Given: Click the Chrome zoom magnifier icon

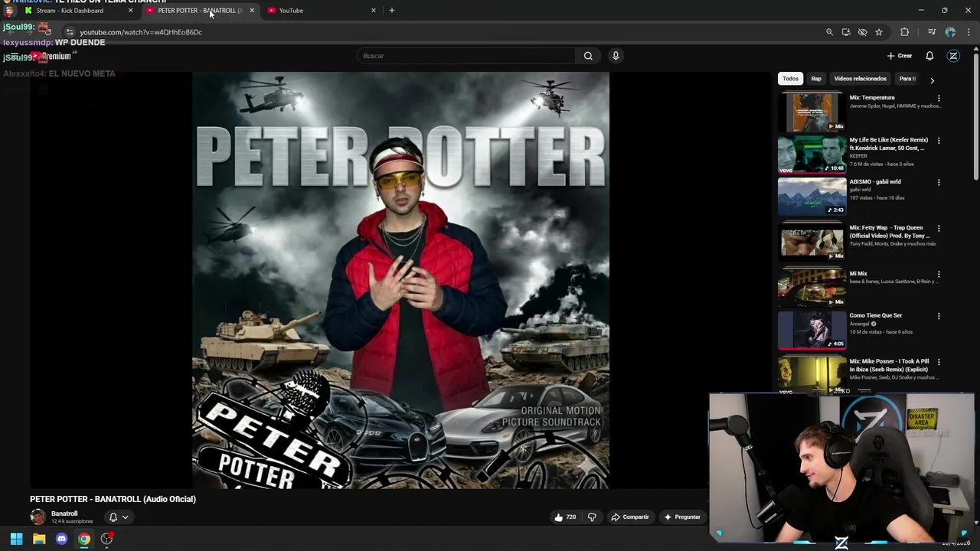Looking at the screenshot, I should [x=829, y=32].
